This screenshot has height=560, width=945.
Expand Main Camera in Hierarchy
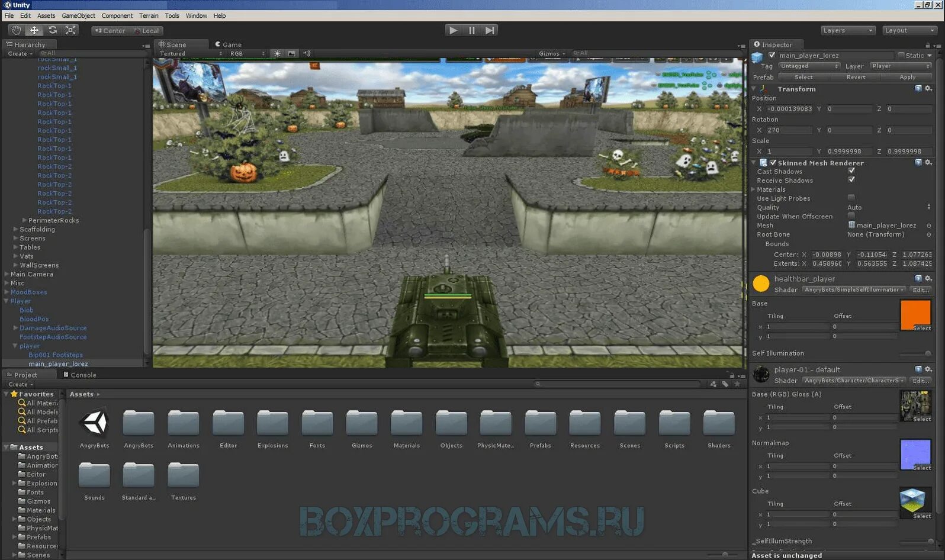7,274
